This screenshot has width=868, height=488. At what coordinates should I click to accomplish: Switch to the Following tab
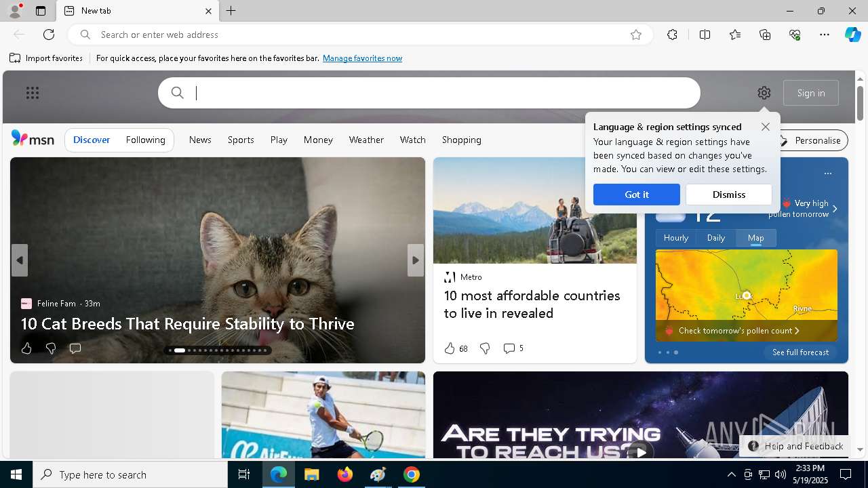coord(145,140)
